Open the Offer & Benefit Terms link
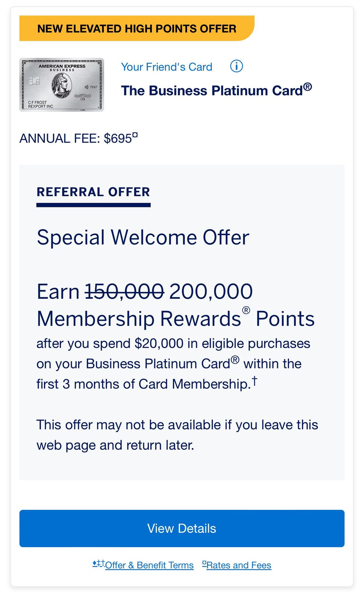 click(149, 565)
